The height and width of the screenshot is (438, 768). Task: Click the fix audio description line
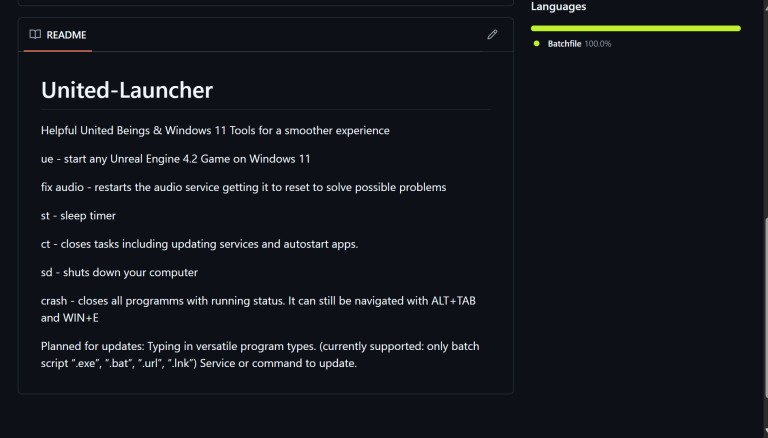coord(243,187)
